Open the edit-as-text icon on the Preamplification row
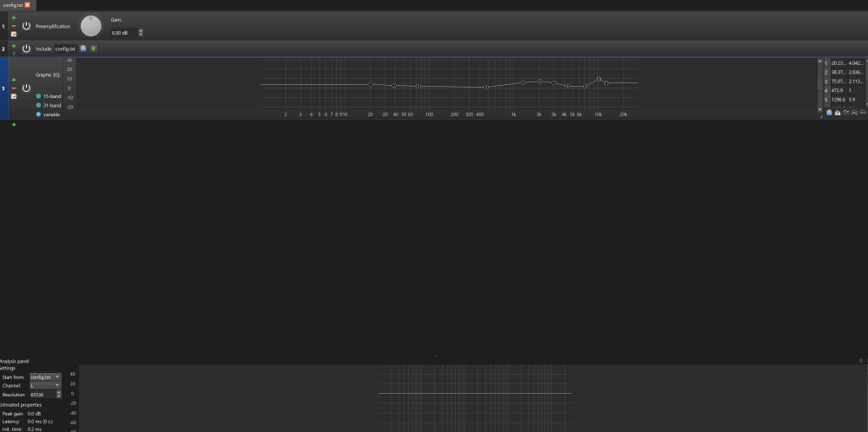The width and height of the screenshot is (868, 432). [14, 34]
